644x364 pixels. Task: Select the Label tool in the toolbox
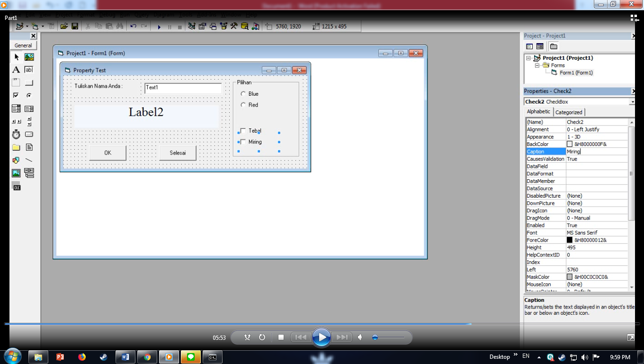[x=16, y=70]
